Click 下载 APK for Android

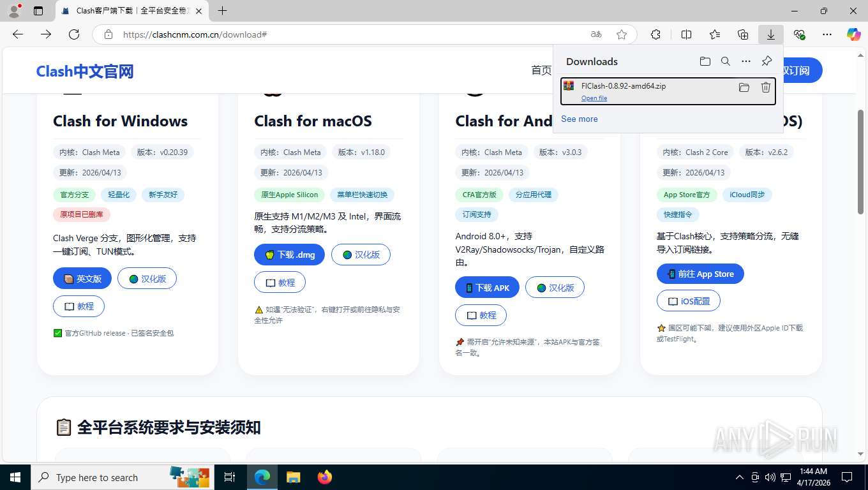coord(487,288)
